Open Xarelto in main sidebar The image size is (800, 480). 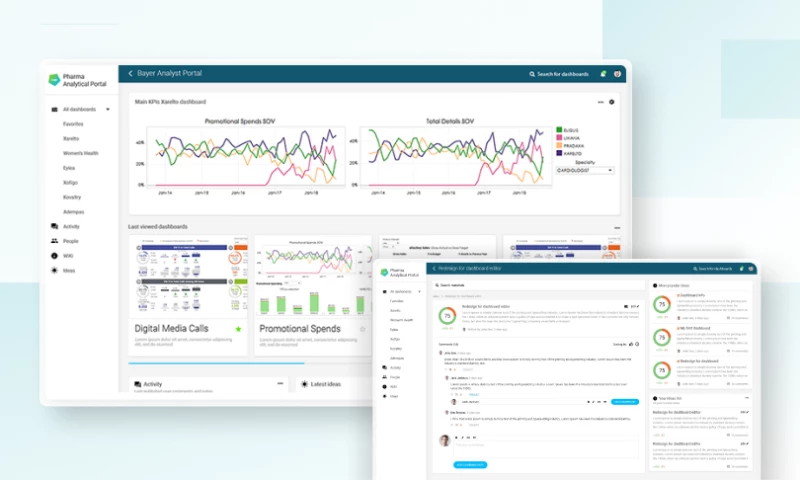click(x=71, y=139)
